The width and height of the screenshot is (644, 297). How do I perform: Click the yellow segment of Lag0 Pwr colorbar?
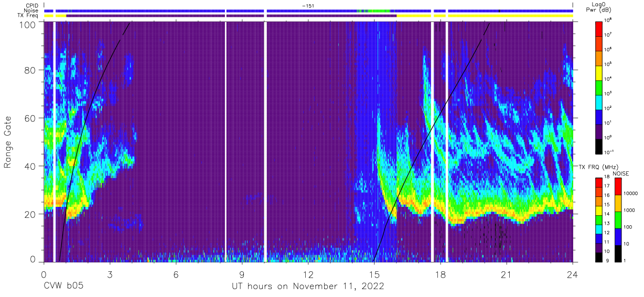click(600, 73)
